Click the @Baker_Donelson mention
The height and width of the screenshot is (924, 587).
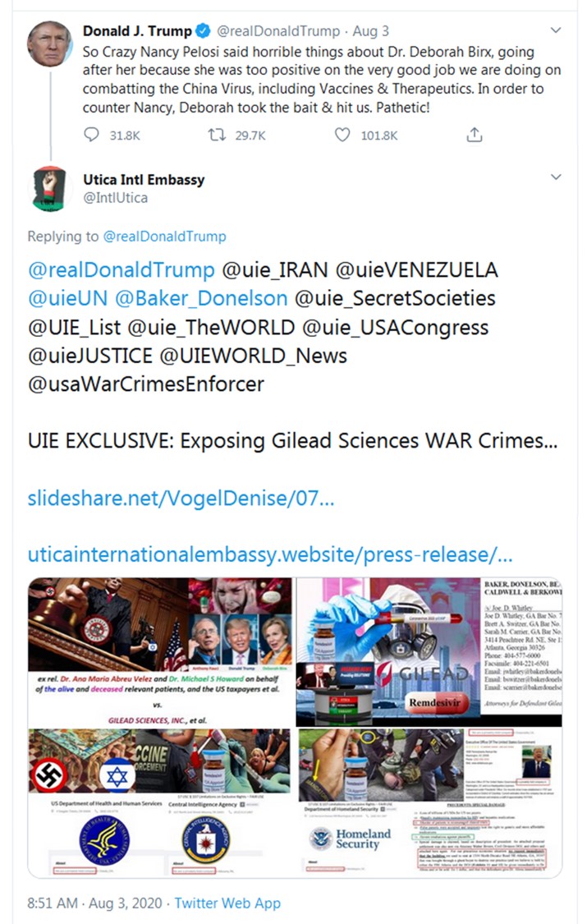pyautogui.click(x=201, y=298)
